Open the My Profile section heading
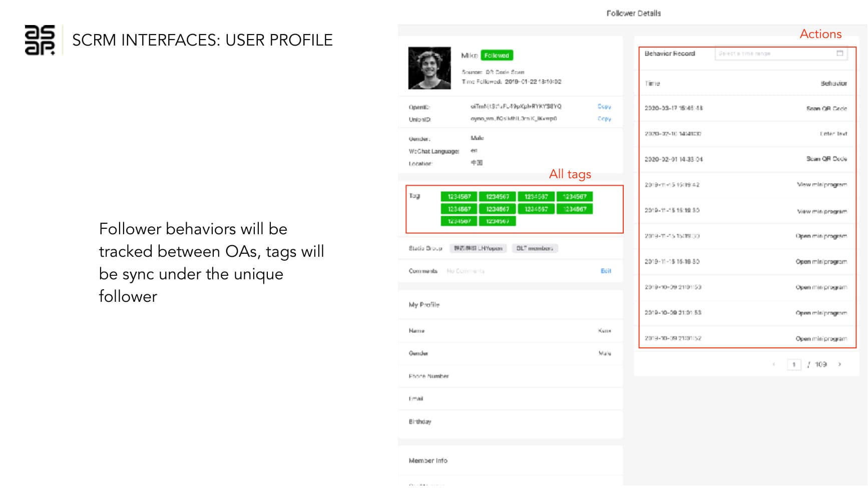The height and width of the screenshot is (488, 868). (x=424, y=305)
